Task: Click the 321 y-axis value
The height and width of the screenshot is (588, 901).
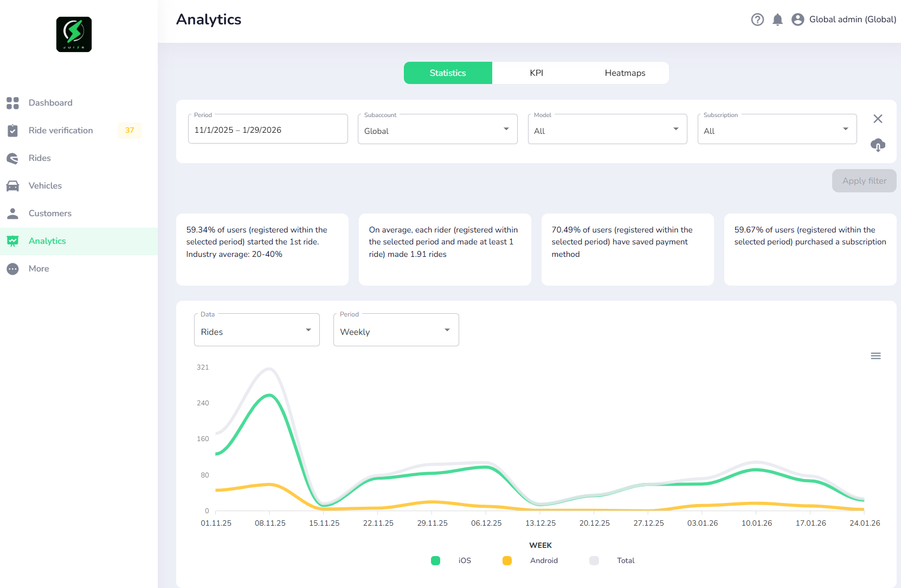Action: pyautogui.click(x=203, y=367)
